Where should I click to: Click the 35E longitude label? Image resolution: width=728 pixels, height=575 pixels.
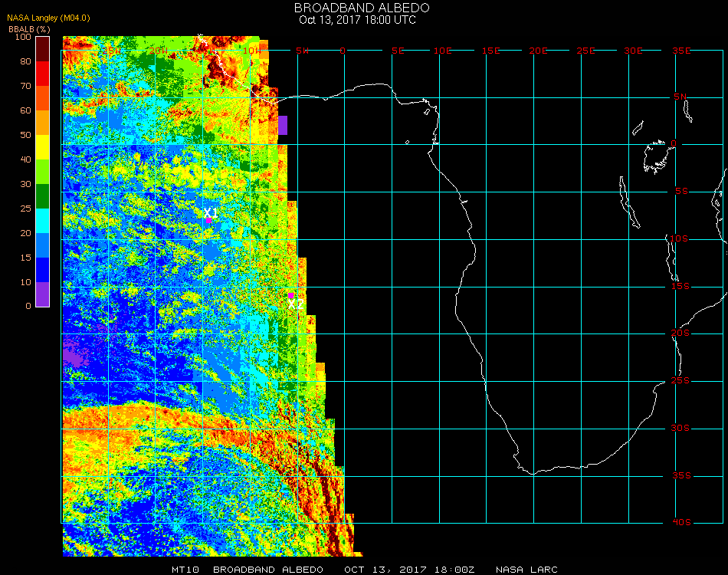pyautogui.click(x=681, y=51)
